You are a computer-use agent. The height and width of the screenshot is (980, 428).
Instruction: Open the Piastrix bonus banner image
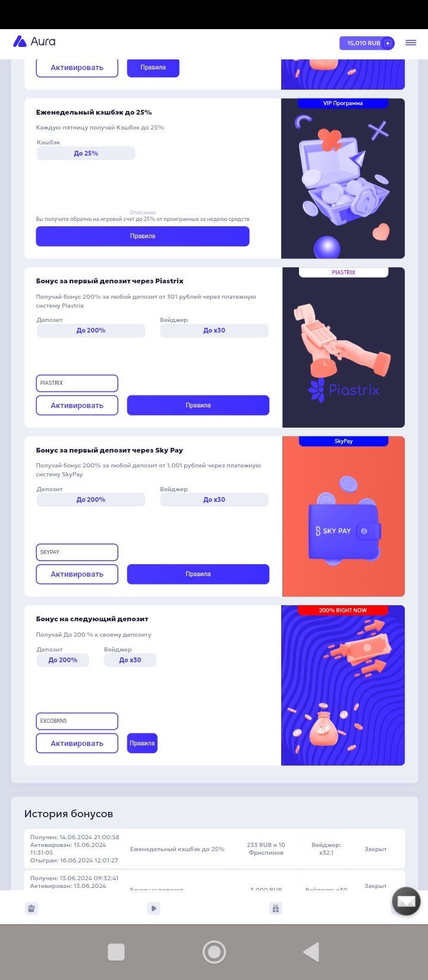click(x=344, y=347)
